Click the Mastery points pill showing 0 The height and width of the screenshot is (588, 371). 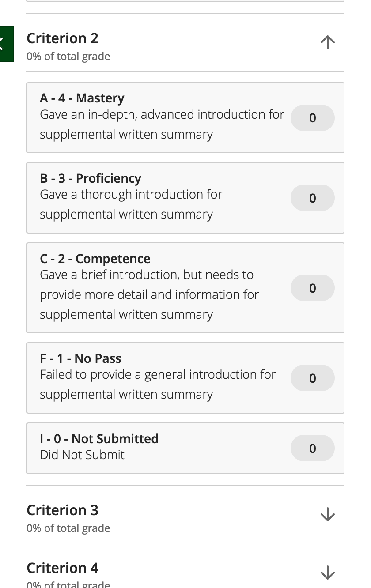coord(313,118)
